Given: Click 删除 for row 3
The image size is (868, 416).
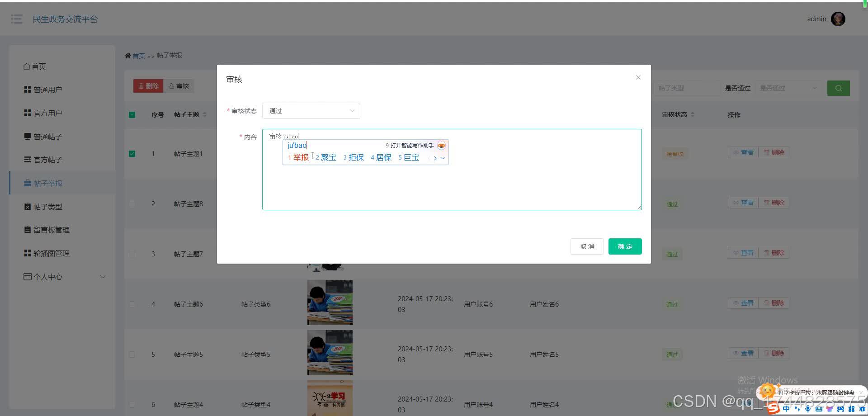Looking at the screenshot, I should point(774,253).
